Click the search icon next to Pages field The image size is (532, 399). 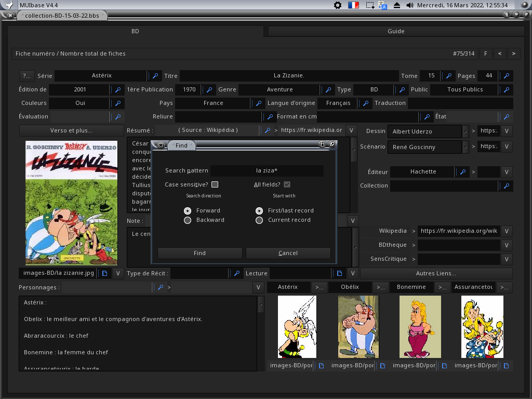tap(507, 76)
